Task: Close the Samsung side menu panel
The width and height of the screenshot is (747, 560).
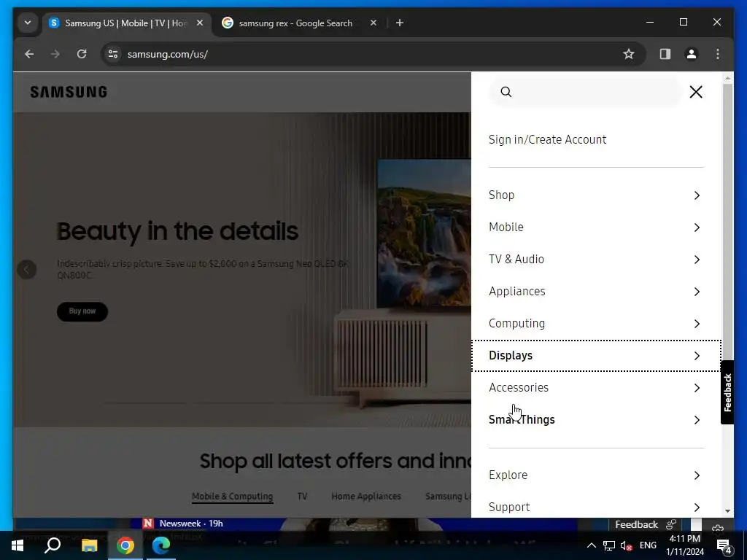Action: pos(695,92)
